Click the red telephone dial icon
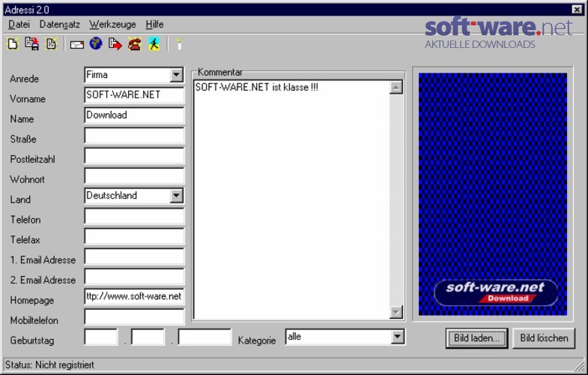The width and height of the screenshot is (588, 375). (135, 44)
